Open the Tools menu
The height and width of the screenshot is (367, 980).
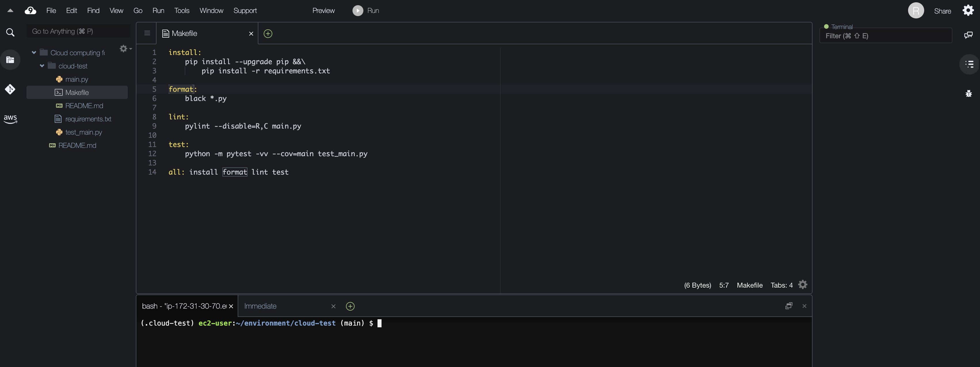click(182, 11)
